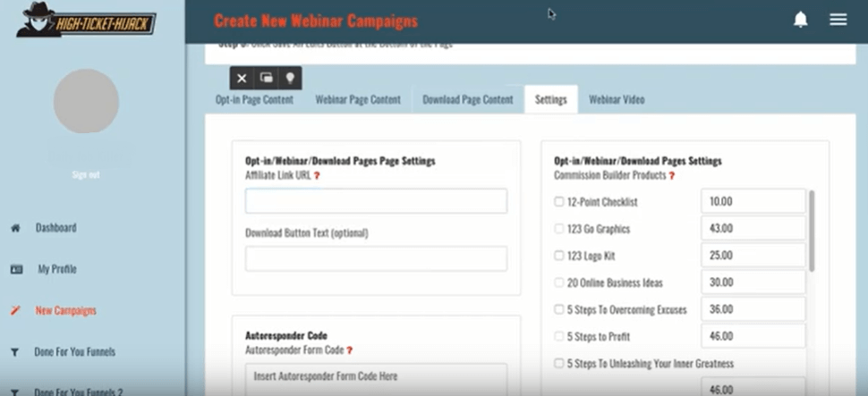Click the Dashboard home icon

click(15, 228)
